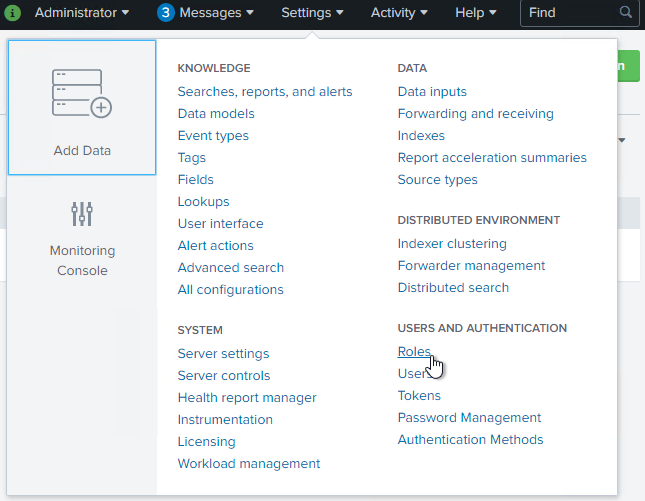Expand the Administrator dropdown
This screenshot has width=645, height=501.
(82, 13)
